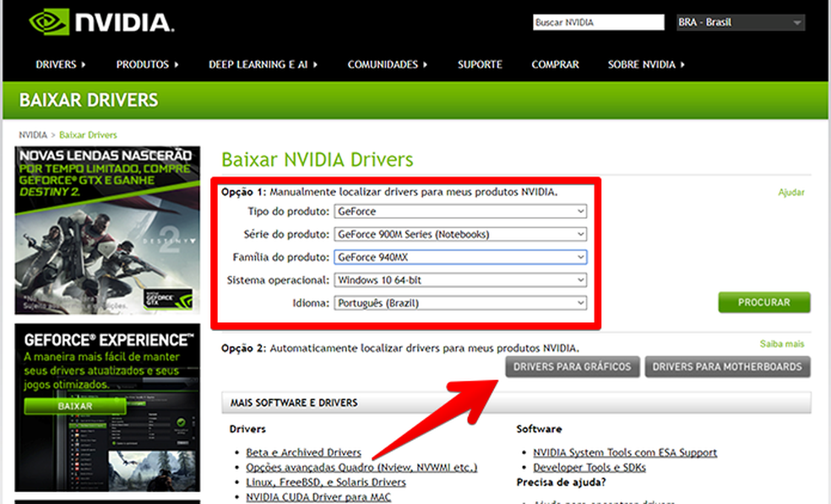
Task: Open NVIDIA System Tools com ESA Support link
Action: click(625, 453)
